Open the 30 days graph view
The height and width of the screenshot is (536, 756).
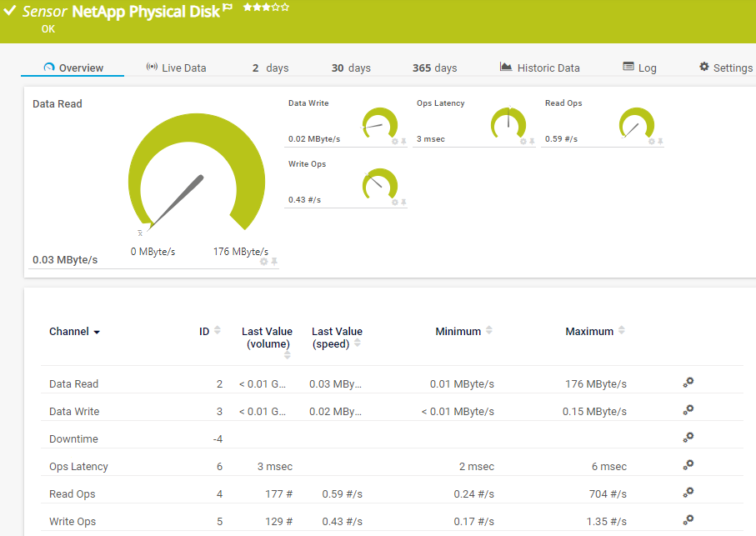point(350,68)
